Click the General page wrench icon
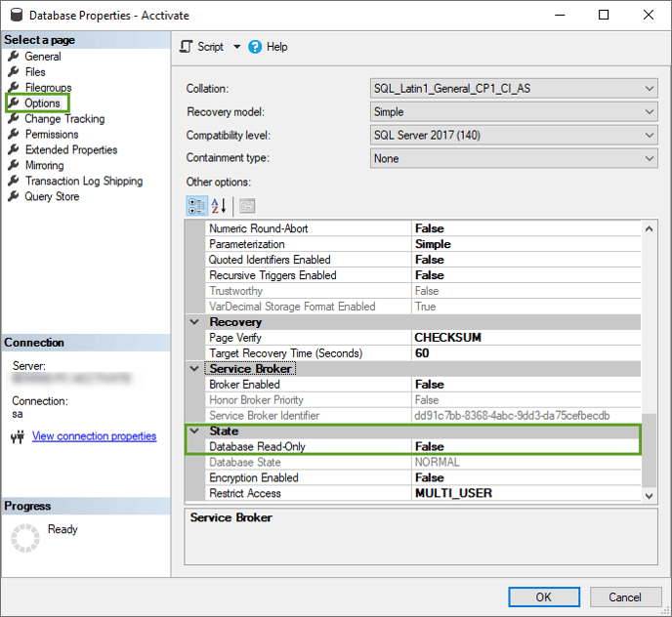The height and width of the screenshot is (617, 672). (x=14, y=56)
